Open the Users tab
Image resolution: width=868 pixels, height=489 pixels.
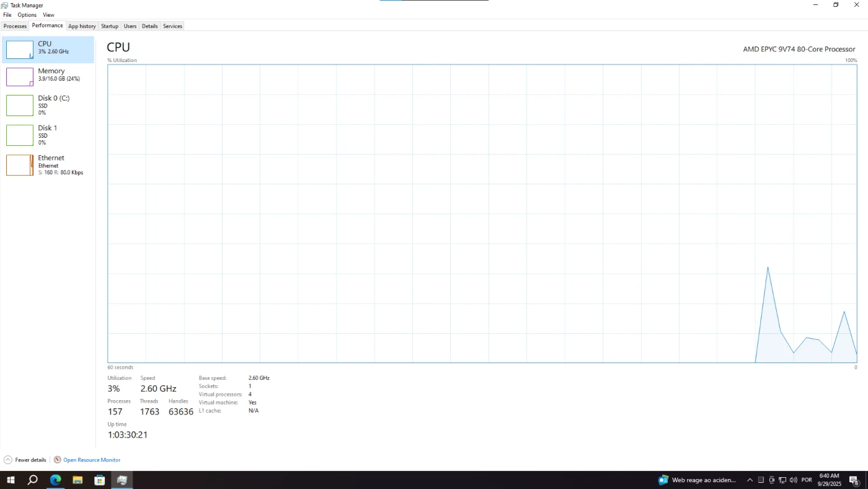pyautogui.click(x=130, y=26)
